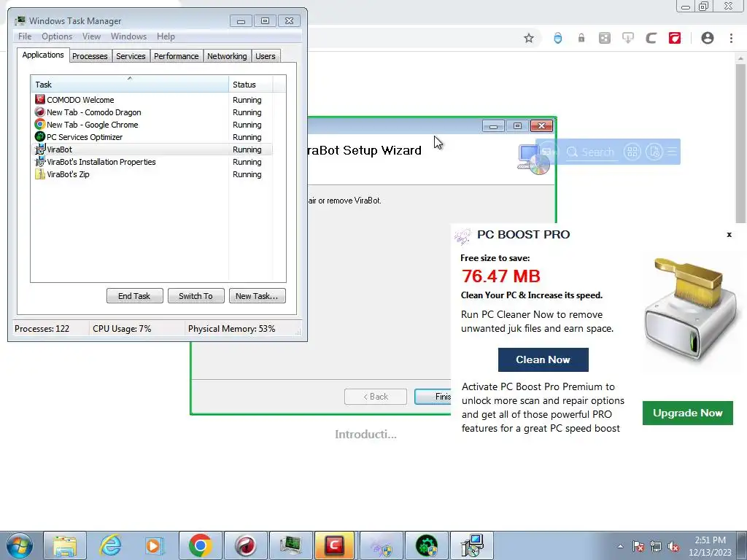This screenshot has width=747, height=560.
Task: Switch to red COMODO app on taskbar
Action: [x=334, y=545]
